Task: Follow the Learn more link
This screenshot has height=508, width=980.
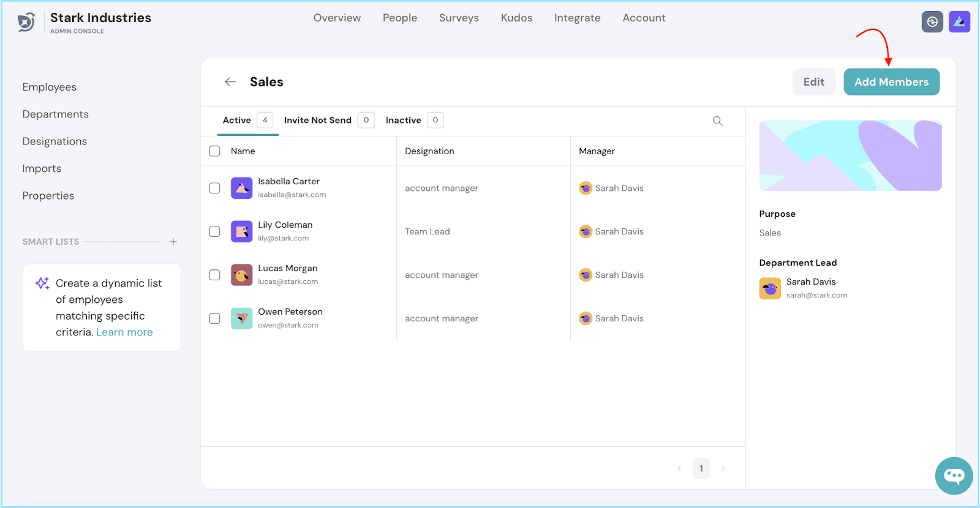Action: pos(124,332)
